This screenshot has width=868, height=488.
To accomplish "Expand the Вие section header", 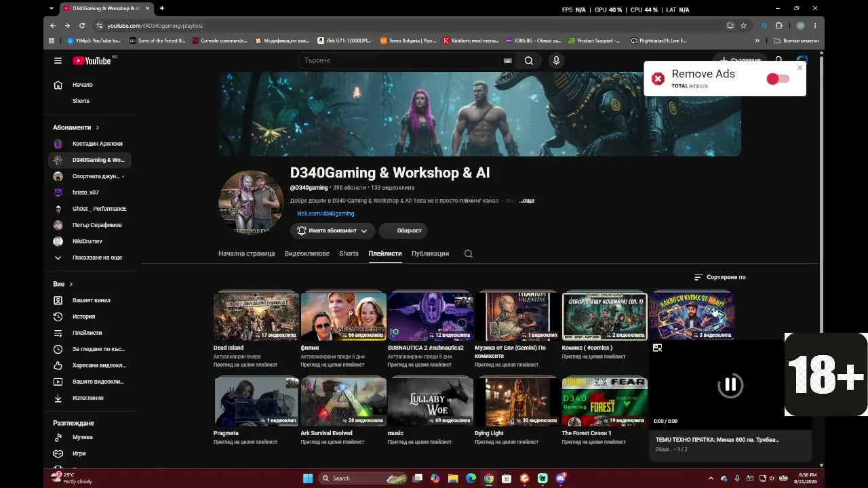I will 63,284.
